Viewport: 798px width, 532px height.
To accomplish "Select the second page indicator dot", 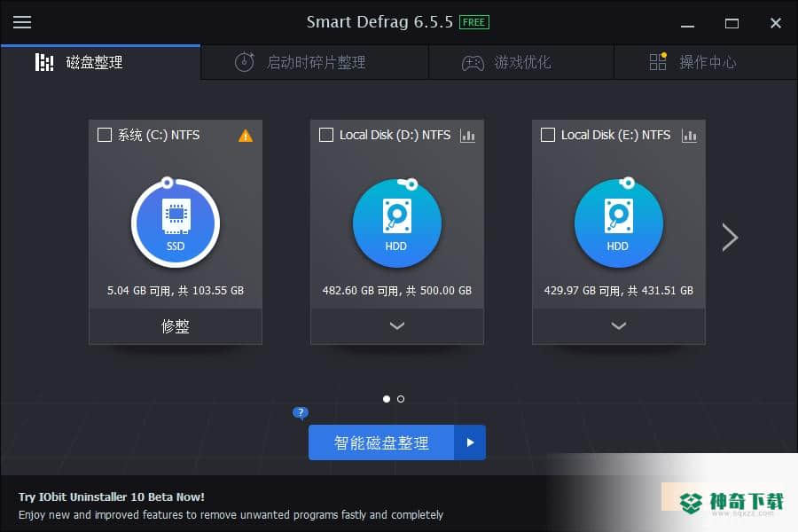I will click(x=401, y=399).
